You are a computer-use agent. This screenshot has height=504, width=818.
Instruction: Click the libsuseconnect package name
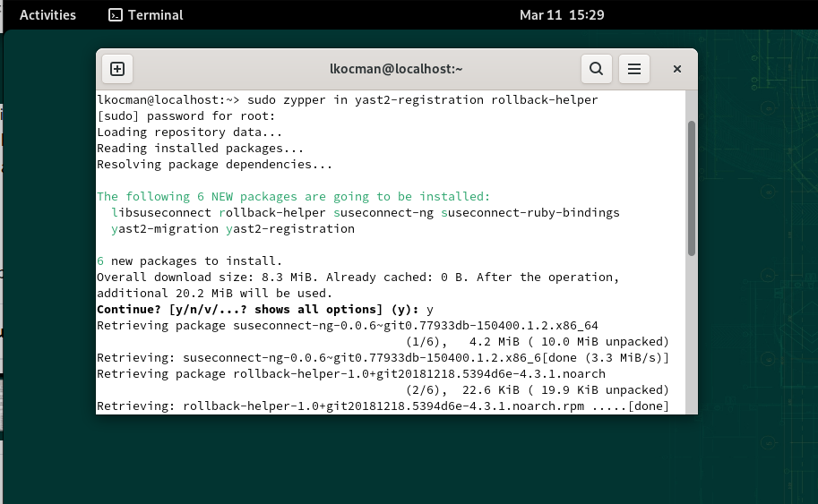point(161,213)
